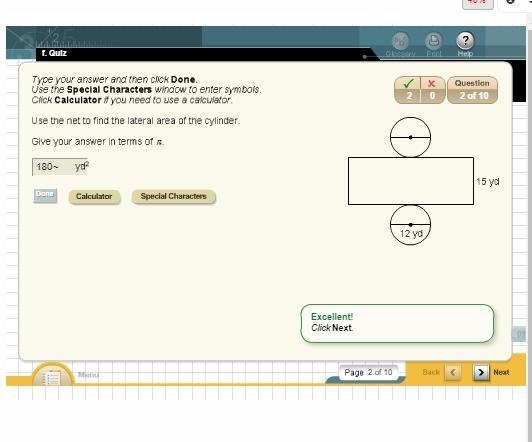Image resolution: width=532 pixels, height=442 pixels.
Task: Open the Help question mark icon
Action: (465, 41)
